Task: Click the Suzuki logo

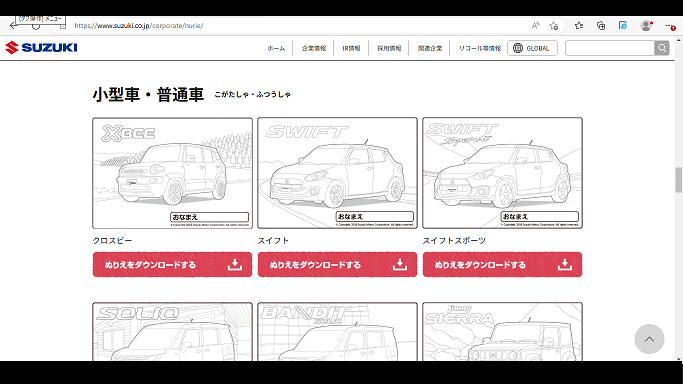Action: (41, 47)
